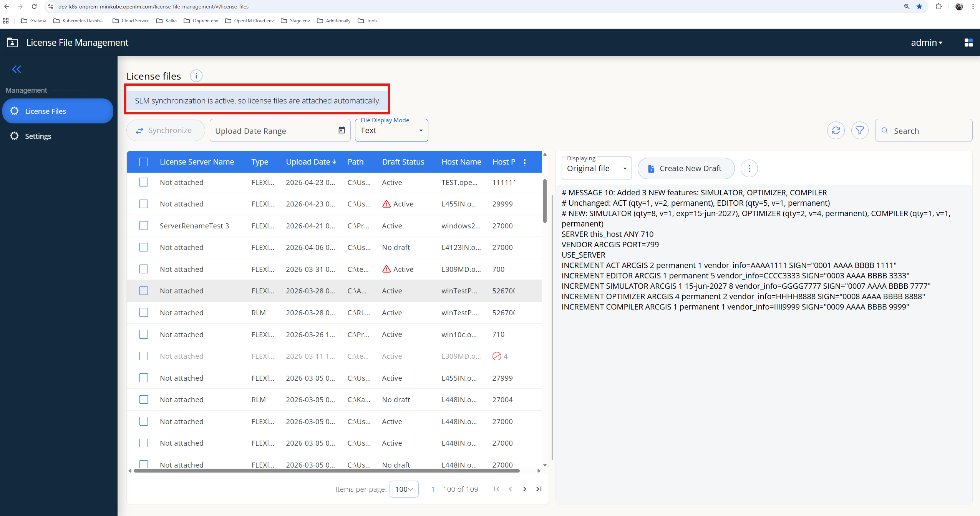Click the refresh table icon
Image resolution: width=980 pixels, height=516 pixels.
(x=836, y=131)
